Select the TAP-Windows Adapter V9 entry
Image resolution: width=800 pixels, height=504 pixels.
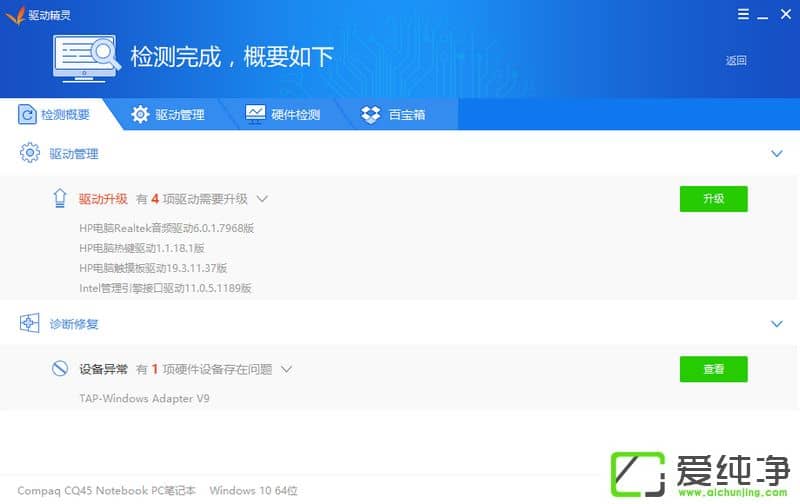point(144,398)
